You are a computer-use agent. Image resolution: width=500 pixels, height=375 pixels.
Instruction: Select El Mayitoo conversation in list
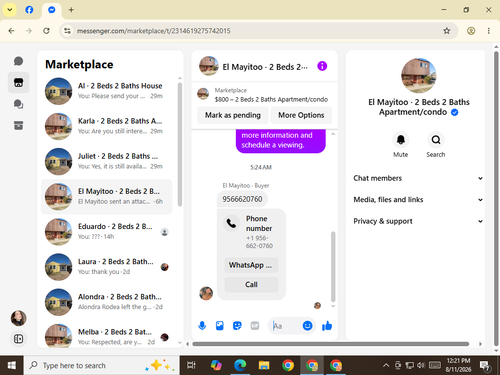click(x=107, y=196)
